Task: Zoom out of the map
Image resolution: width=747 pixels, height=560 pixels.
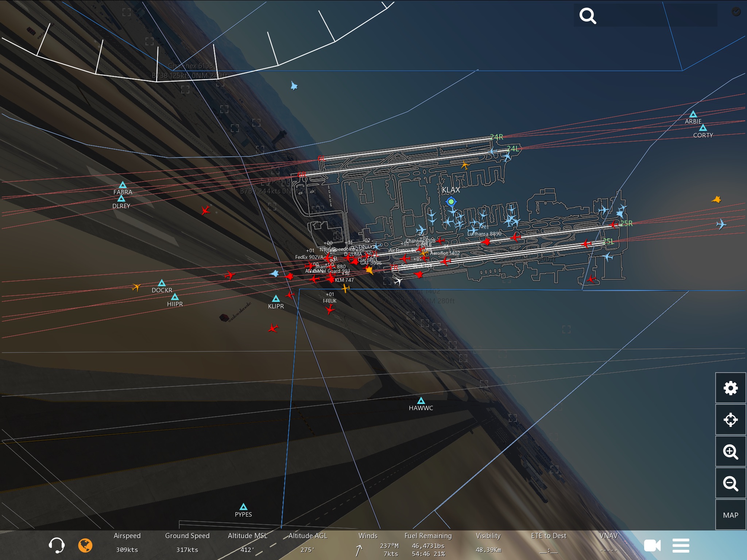Action: pos(730,483)
